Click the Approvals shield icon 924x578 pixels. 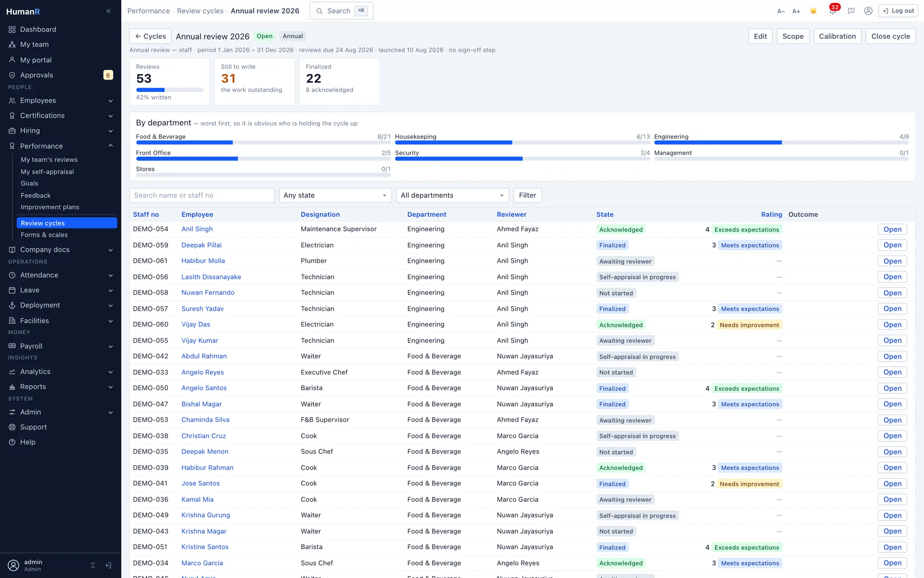click(x=12, y=75)
